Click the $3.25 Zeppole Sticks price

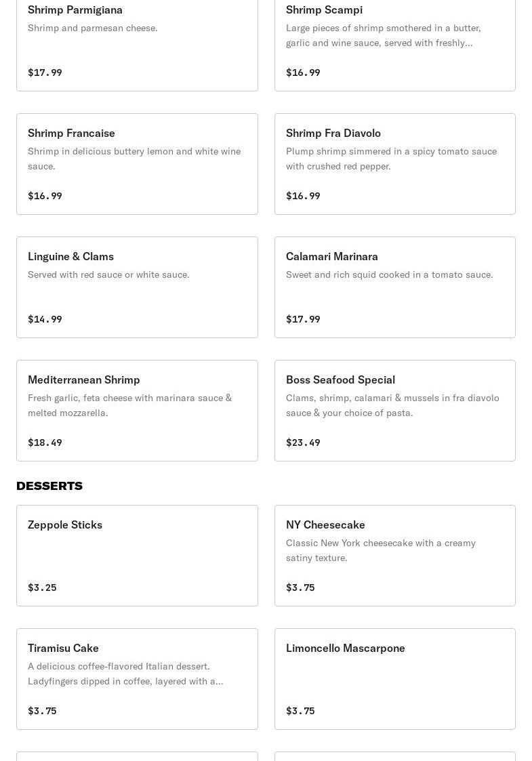[x=42, y=588]
